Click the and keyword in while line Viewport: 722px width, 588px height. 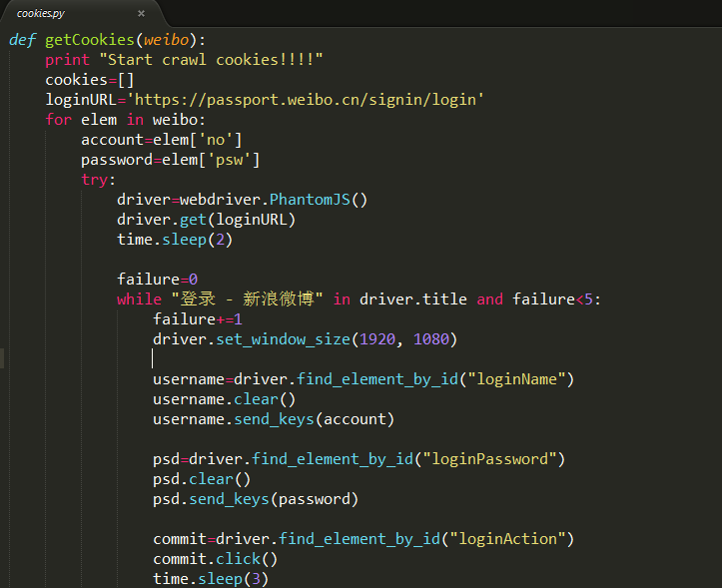click(x=490, y=299)
